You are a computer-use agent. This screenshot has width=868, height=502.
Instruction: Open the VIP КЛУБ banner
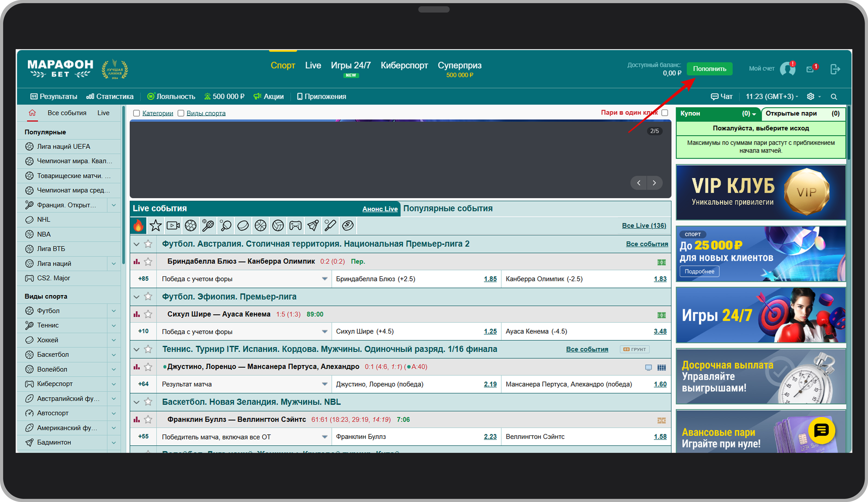(761, 192)
